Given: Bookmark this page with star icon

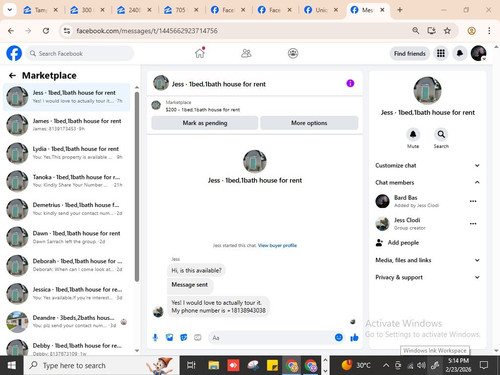Looking at the screenshot, I should [x=447, y=31].
